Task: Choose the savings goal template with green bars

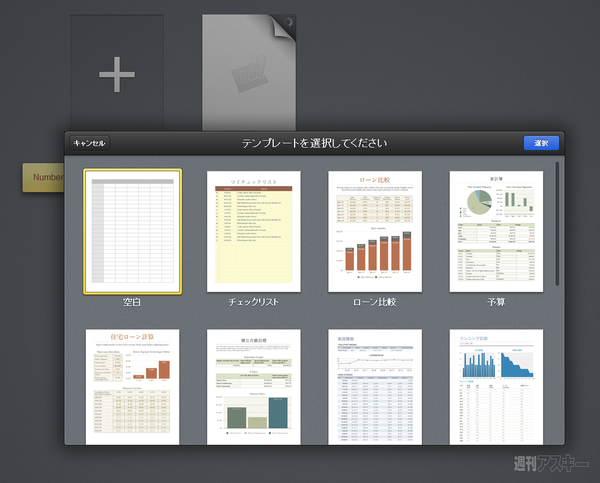Action: [254, 387]
